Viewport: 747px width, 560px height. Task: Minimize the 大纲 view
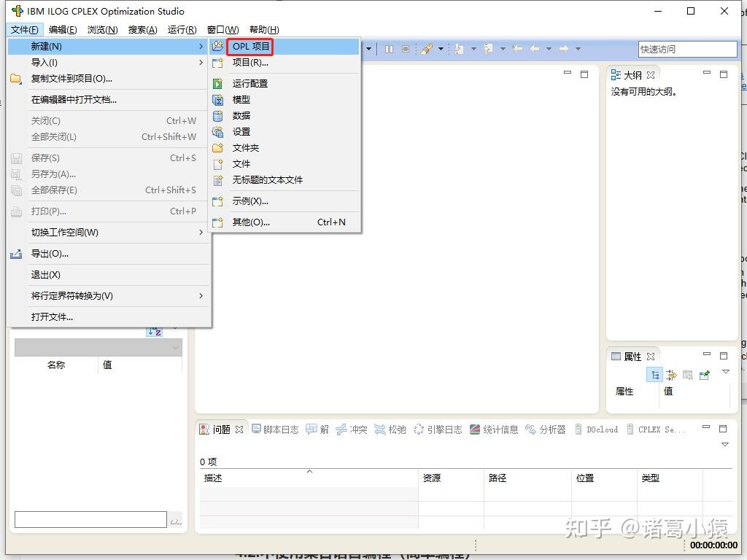706,73
